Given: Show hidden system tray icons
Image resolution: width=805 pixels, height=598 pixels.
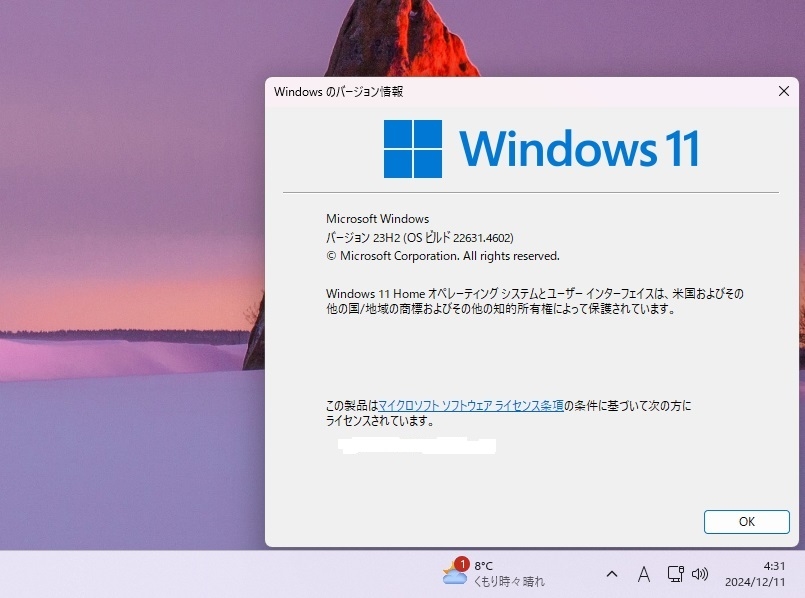Looking at the screenshot, I should click(612, 574).
